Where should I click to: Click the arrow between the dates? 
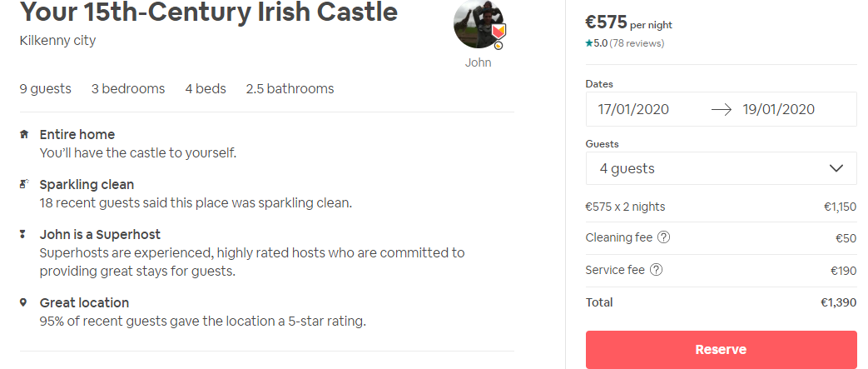[721, 109]
